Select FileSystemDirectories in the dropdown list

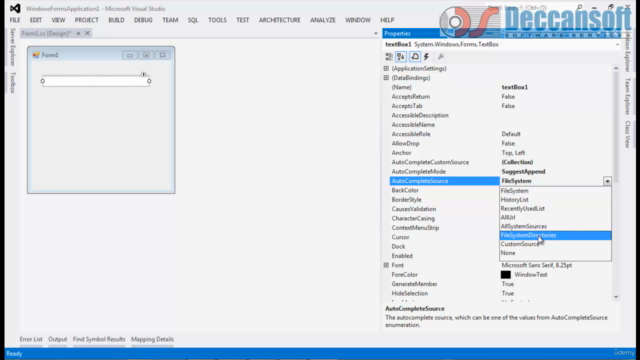click(556, 236)
